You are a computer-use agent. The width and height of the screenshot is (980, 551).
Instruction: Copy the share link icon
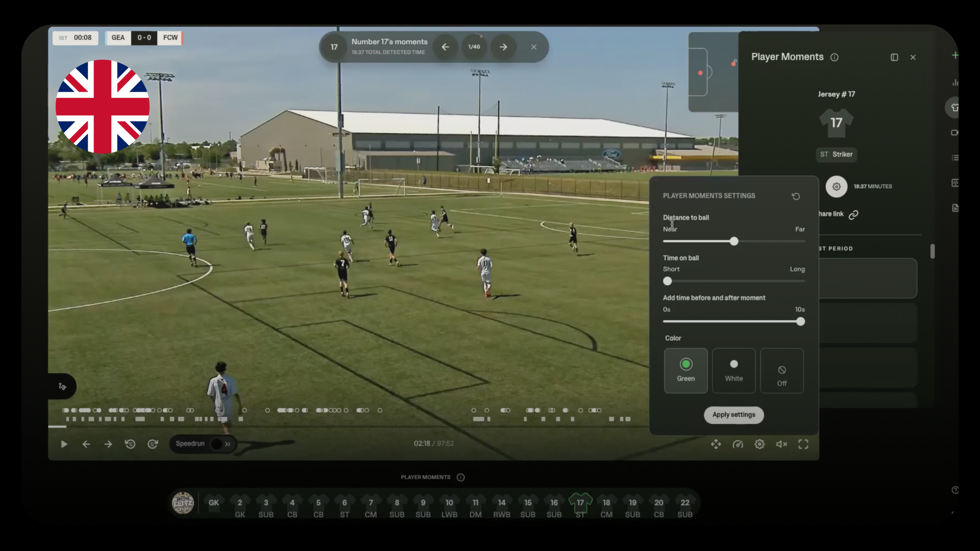pos(853,215)
